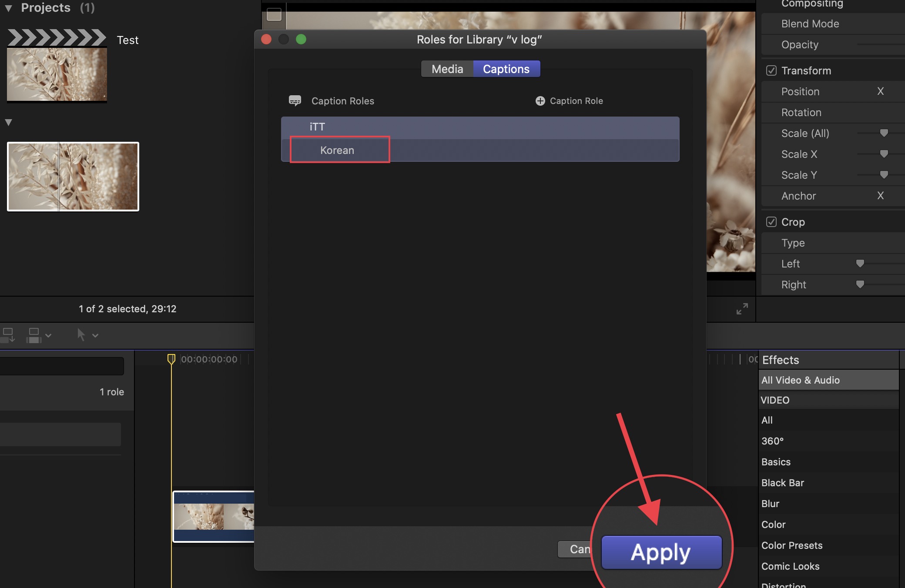Switch to the Media tab

[x=447, y=69]
